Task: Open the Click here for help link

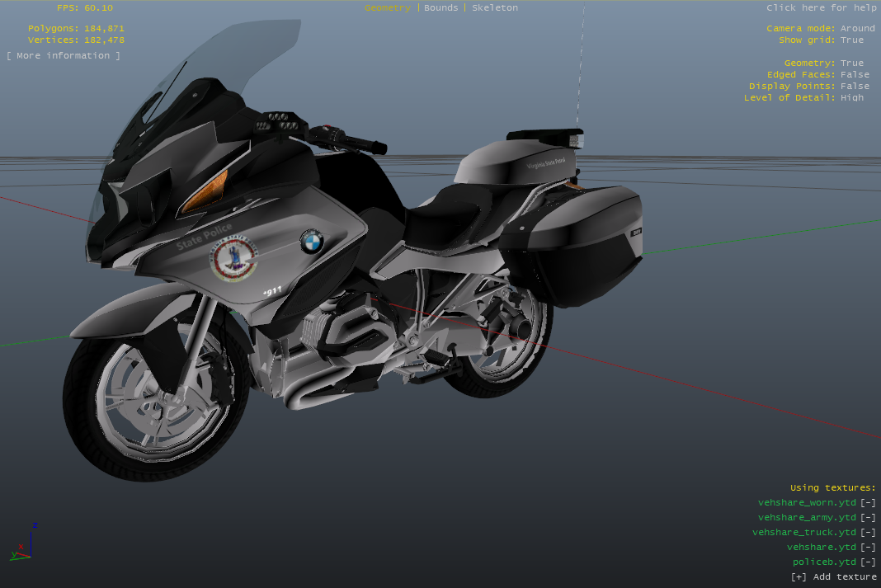Action: (x=821, y=8)
